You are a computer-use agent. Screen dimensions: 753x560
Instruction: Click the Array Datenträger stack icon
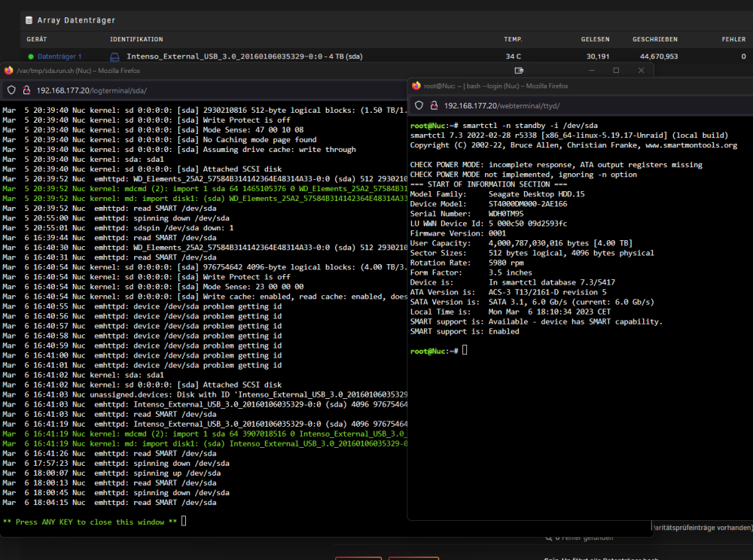point(29,20)
